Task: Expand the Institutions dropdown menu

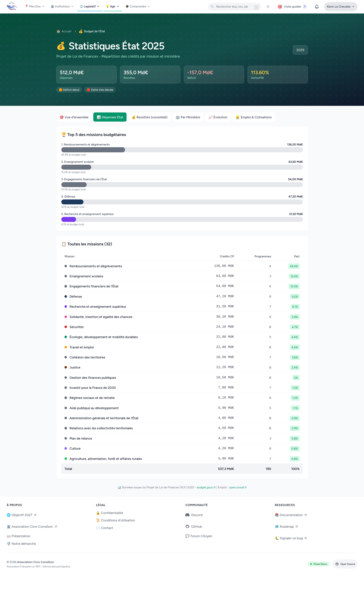Action: [62, 6]
